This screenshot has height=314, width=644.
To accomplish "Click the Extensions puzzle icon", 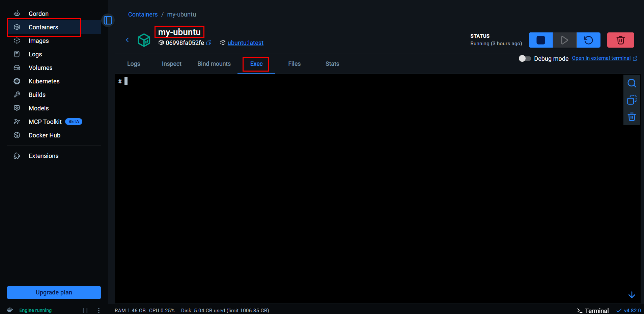I will tap(17, 156).
